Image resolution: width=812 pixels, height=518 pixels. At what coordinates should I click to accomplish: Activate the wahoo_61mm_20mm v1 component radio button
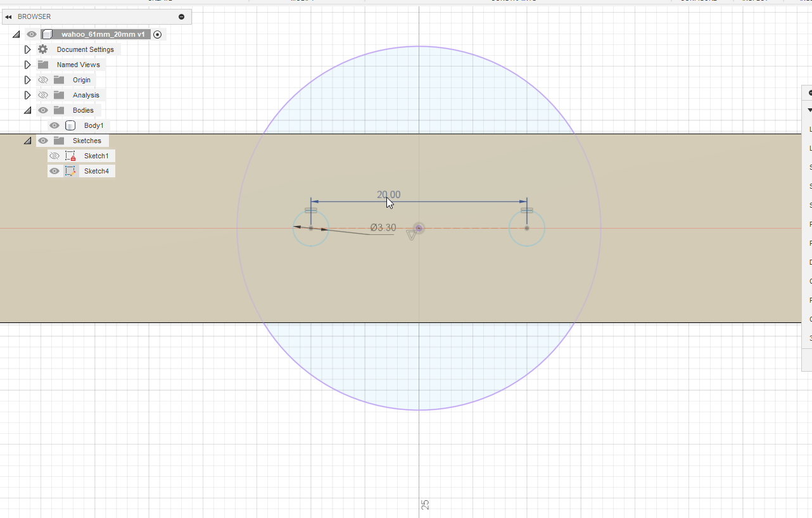(158, 34)
